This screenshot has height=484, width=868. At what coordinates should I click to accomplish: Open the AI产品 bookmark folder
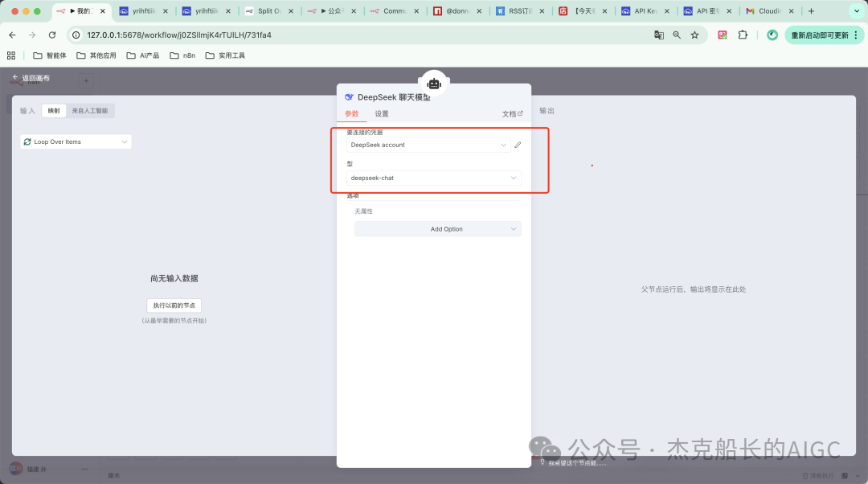click(x=143, y=55)
